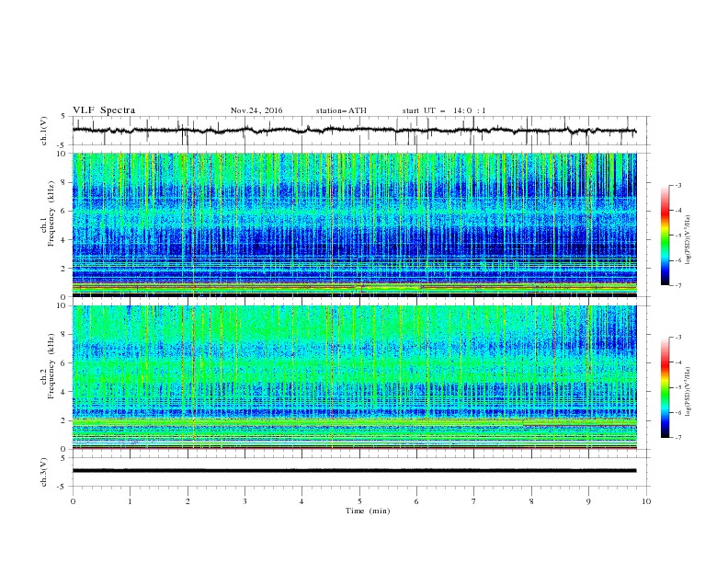This screenshot has width=728, height=563.
Task: Click the time axis tick label "0"
Action: pyautogui.click(x=73, y=501)
